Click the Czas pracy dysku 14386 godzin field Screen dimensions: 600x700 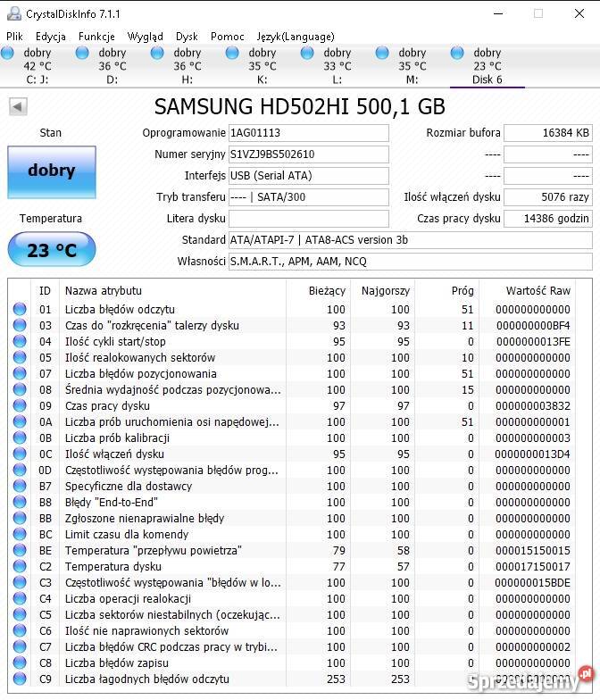[x=548, y=219]
